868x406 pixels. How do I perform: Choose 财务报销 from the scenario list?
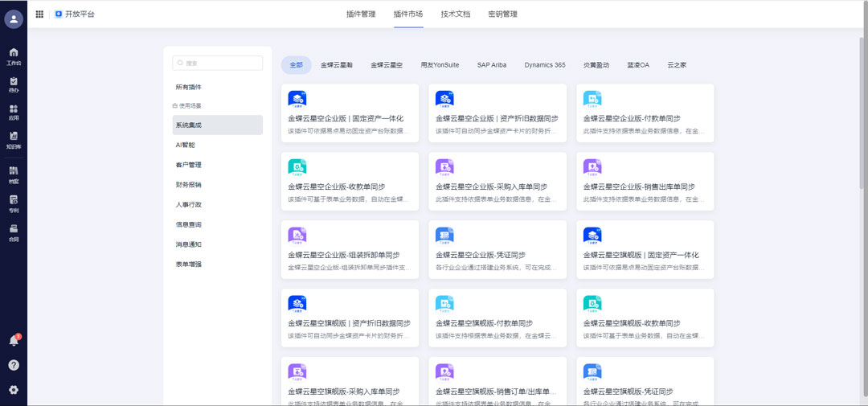pyautogui.click(x=189, y=184)
